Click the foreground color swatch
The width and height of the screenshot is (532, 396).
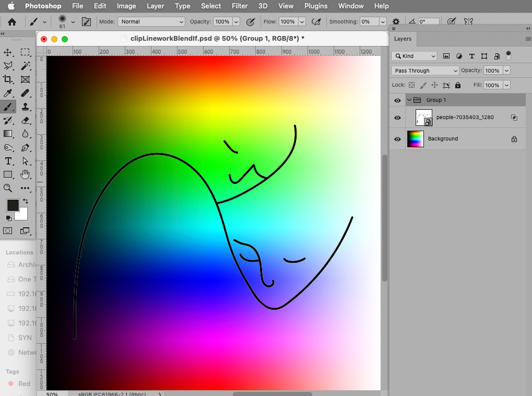tap(13, 205)
